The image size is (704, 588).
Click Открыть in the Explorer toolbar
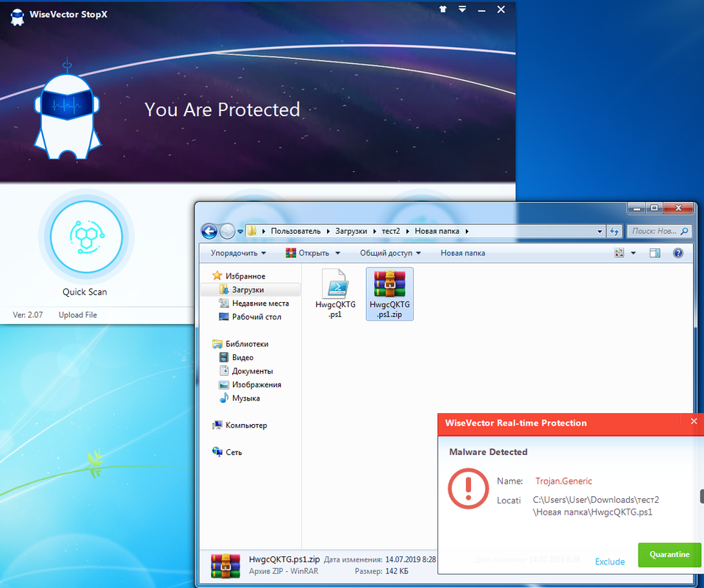[308, 253]
